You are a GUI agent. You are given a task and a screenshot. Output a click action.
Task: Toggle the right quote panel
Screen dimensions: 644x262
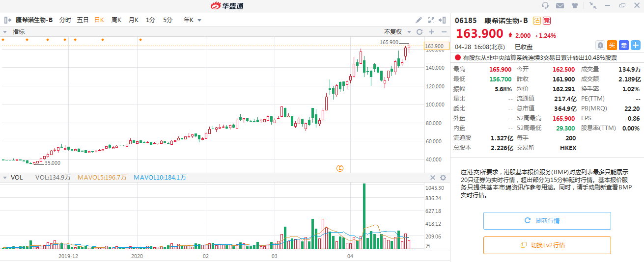tap(444, 20)
